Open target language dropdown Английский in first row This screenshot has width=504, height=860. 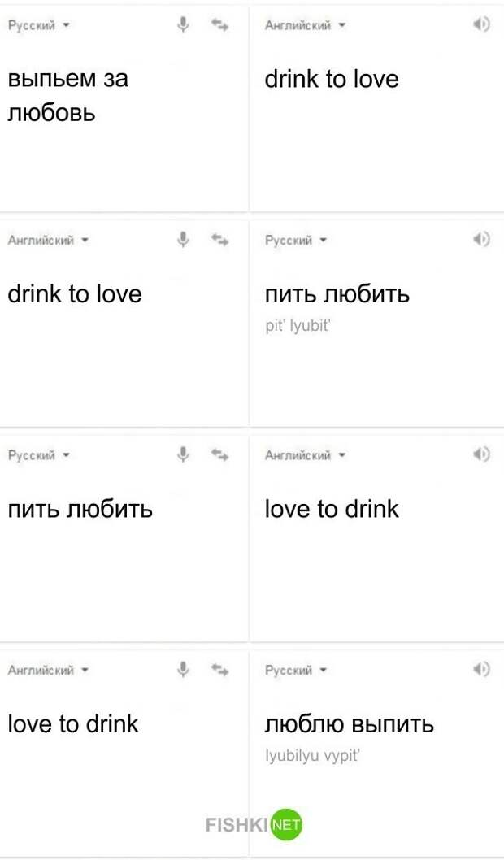[x=306, y=25]
